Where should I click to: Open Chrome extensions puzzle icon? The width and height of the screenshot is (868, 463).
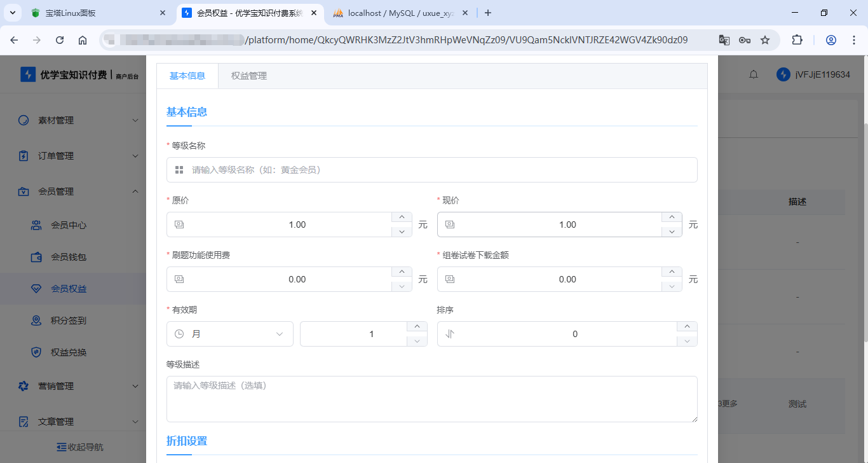(797, 40)
